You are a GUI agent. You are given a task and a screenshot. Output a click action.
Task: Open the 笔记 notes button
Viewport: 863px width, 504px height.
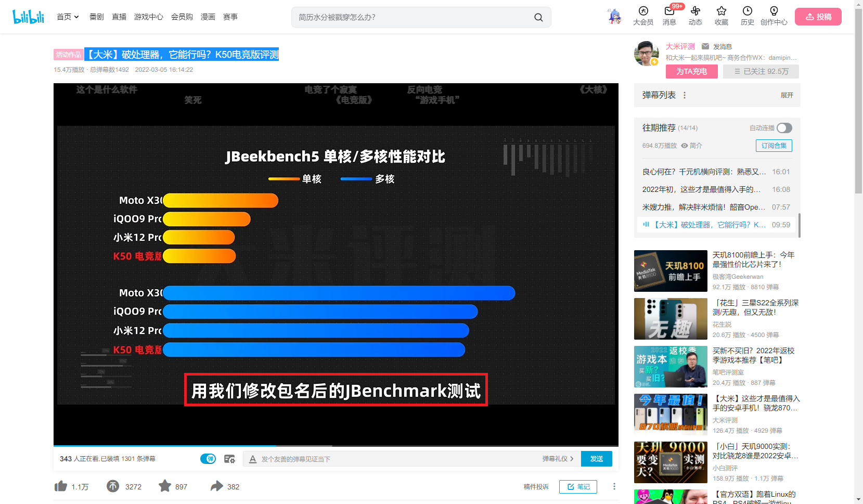[x=578, y=487]
